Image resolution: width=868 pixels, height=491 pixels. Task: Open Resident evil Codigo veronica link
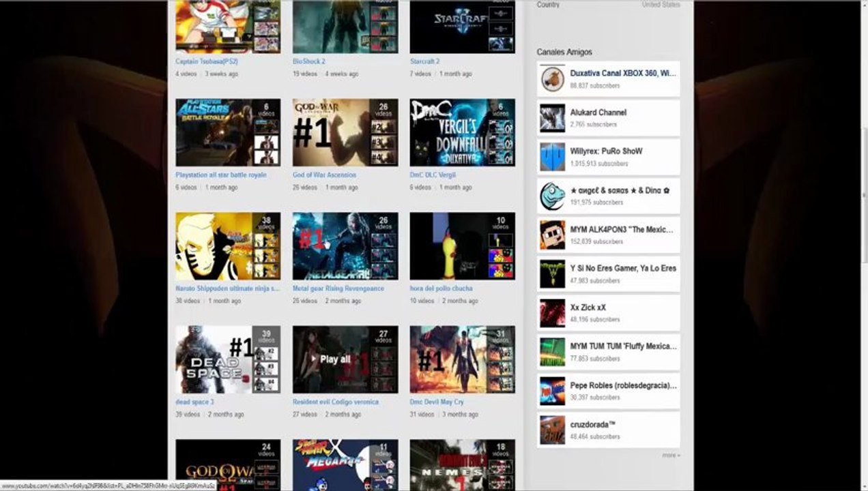(336, 402)
